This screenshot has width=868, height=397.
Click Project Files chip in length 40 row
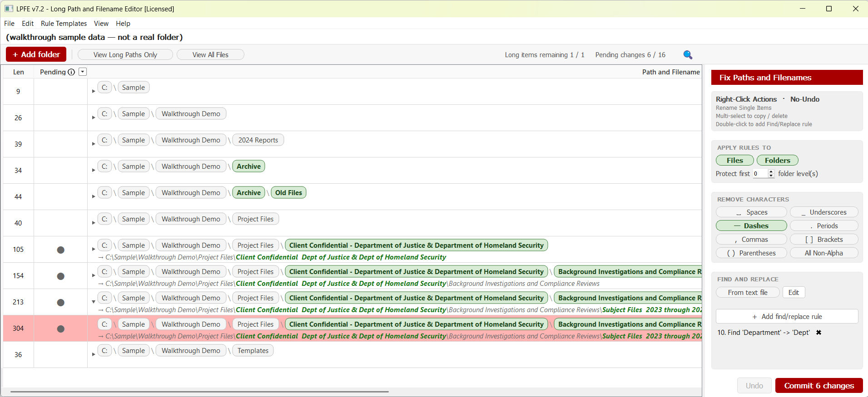[x=255, y=219]
